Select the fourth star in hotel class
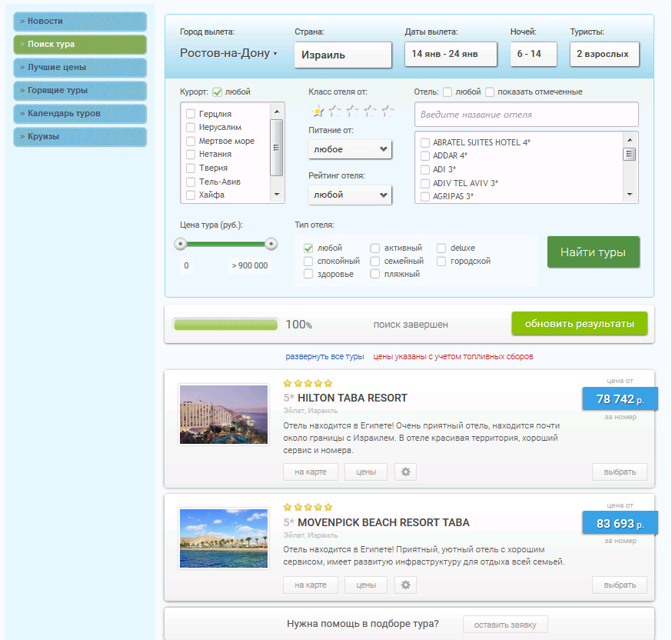This screenshot has height=640, width=672. pos(371,111)
